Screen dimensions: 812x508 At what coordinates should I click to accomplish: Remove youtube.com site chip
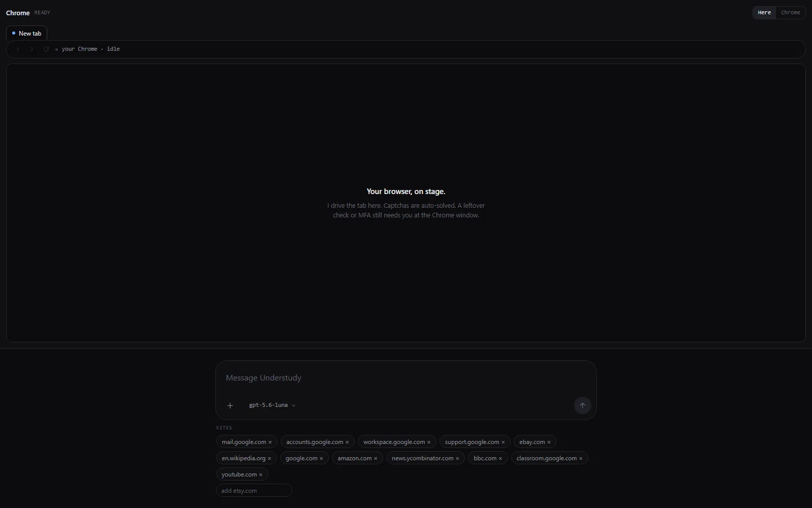click(x=261, y=475)
